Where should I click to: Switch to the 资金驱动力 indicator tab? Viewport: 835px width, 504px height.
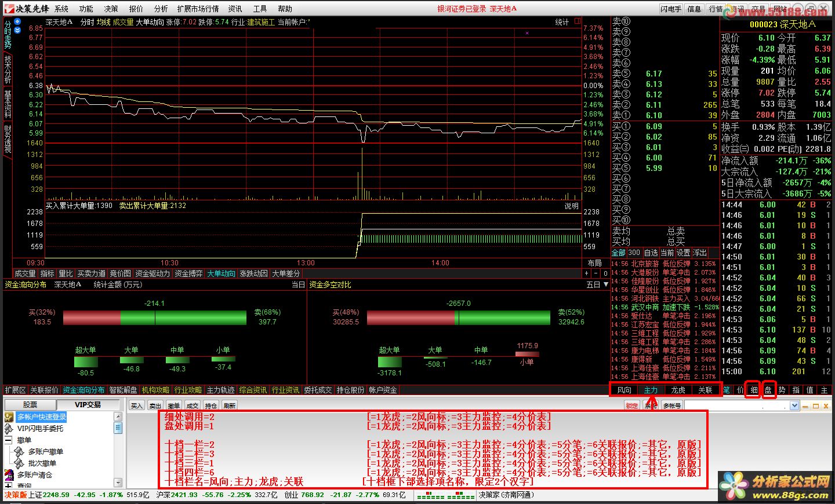(x=153, y=273)
